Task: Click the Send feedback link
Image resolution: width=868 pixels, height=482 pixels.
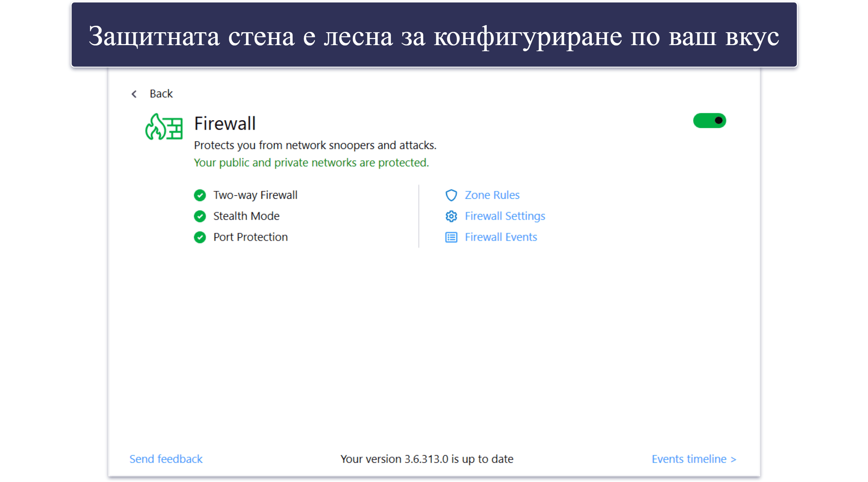Action: point(166,459)
